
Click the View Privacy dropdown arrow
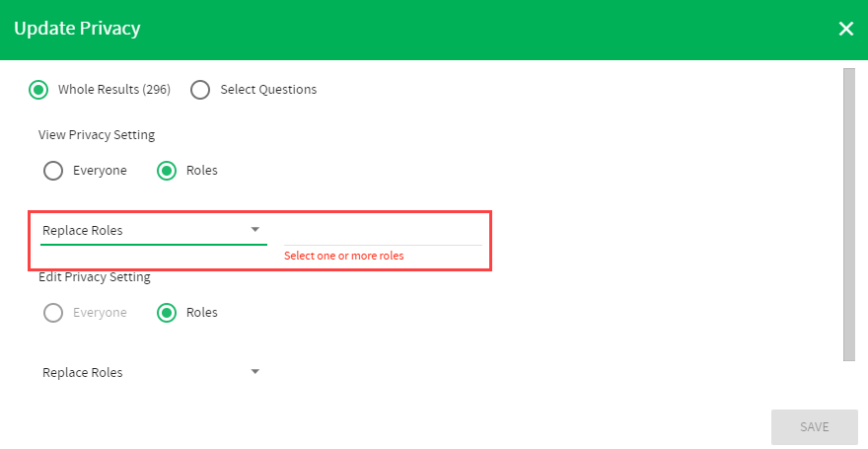coord(255,229)
